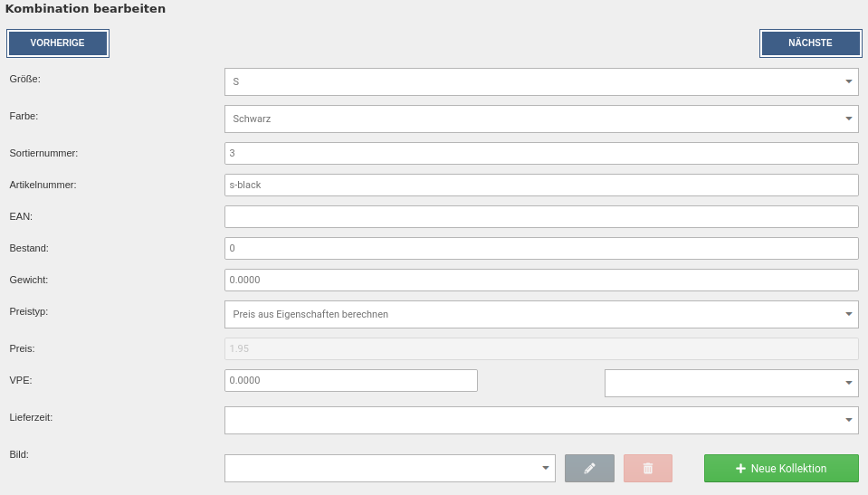Click the Sortiernummer input field
The height and width of the screenshot is (495, 868).
[540, 153]
